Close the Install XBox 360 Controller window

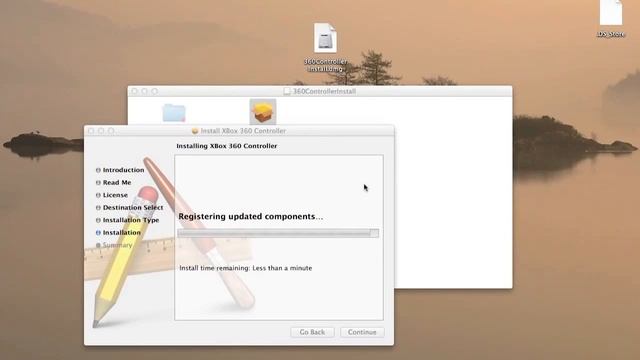pos(91,131)
